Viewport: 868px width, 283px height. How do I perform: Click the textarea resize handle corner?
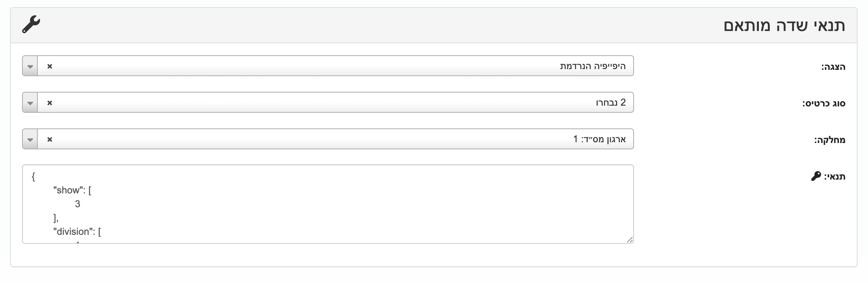click(630, 240)
